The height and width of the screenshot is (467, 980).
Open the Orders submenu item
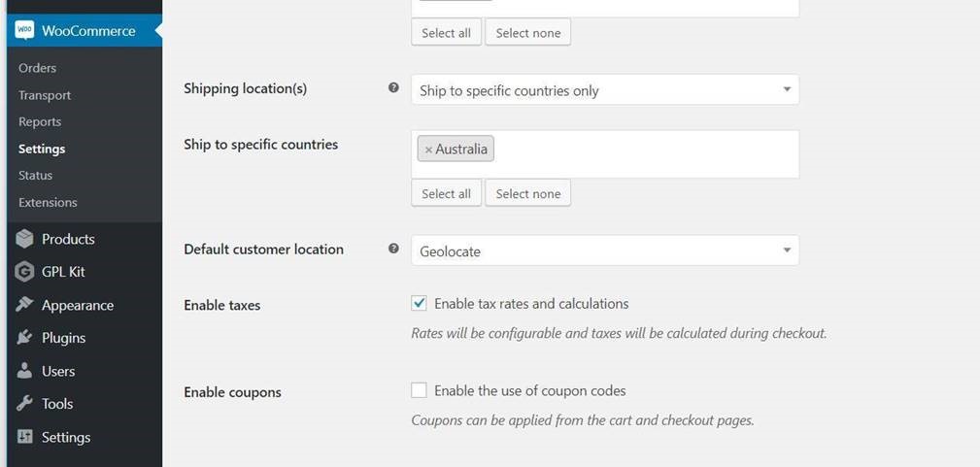pos(38,68)
